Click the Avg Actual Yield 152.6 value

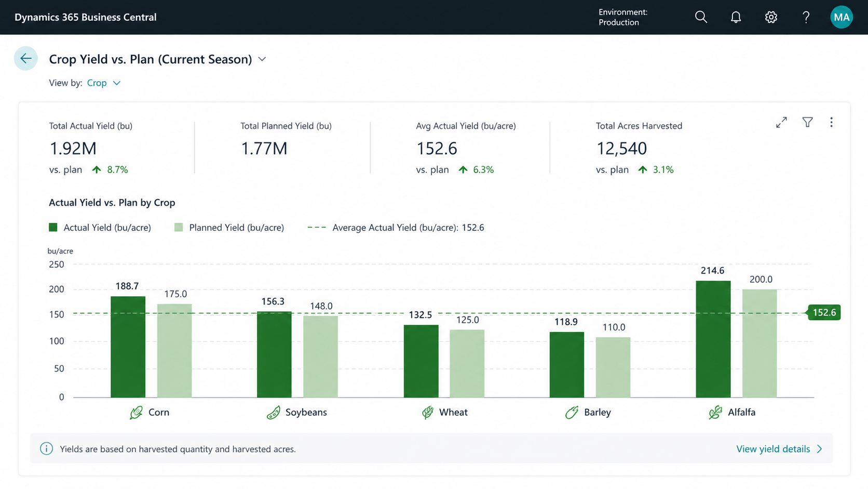pos(437,149)
